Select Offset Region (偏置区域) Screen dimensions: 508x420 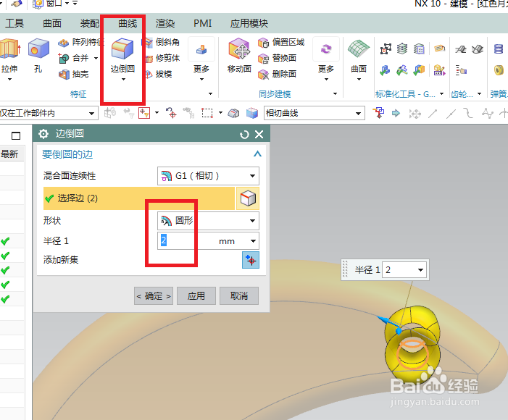coord(281,43)
